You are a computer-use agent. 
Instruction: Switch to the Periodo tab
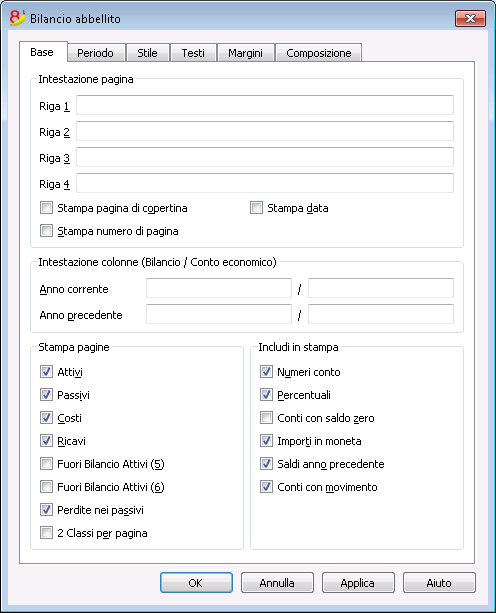(95, 53)
